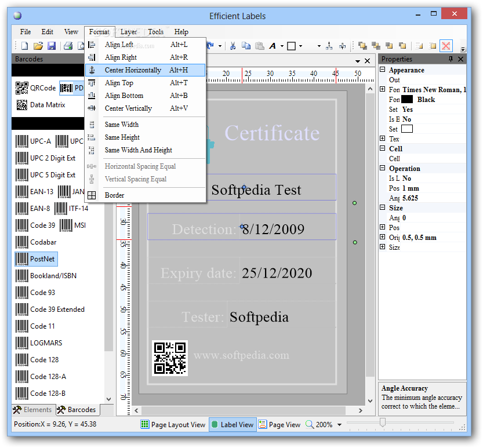Click barcode list scroll down arrow
The height and width of the screenshot is (448, 483).
pos(109,399)
